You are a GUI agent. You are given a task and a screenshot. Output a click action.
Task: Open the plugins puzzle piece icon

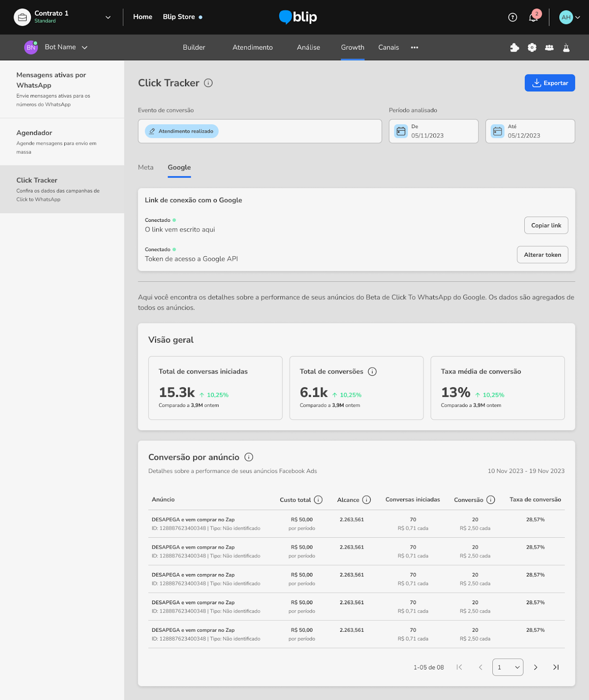click(x=515, y=47)
